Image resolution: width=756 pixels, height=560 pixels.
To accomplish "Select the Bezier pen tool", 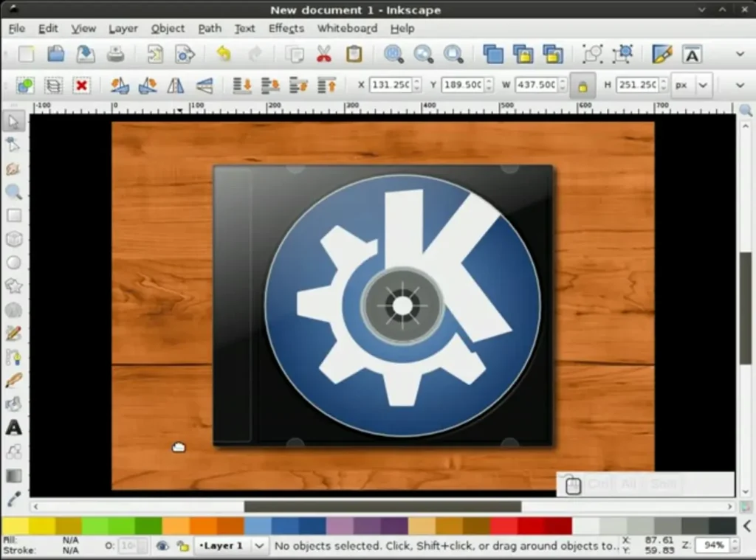I will (x=13, y=357).
